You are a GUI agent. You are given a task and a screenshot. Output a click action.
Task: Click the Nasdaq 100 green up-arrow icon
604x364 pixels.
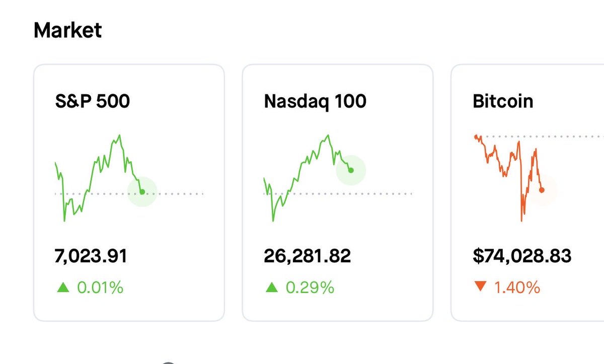(271, 287)
